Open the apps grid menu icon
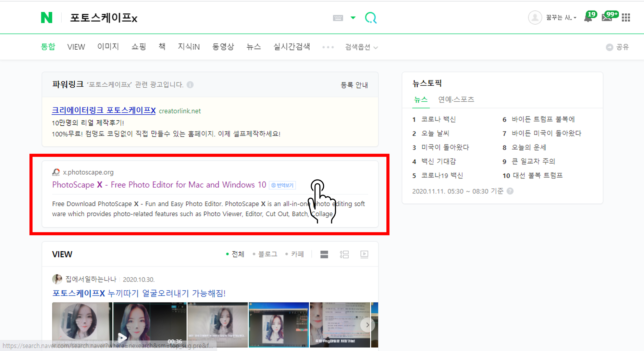644x351 pixels. (626, 17)
